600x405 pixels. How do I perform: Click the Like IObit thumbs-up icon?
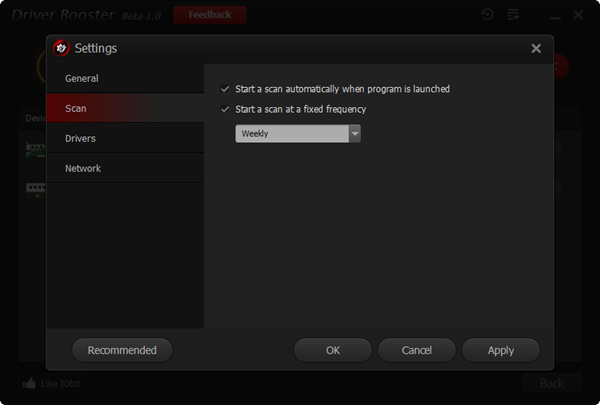tap(29, 383)
